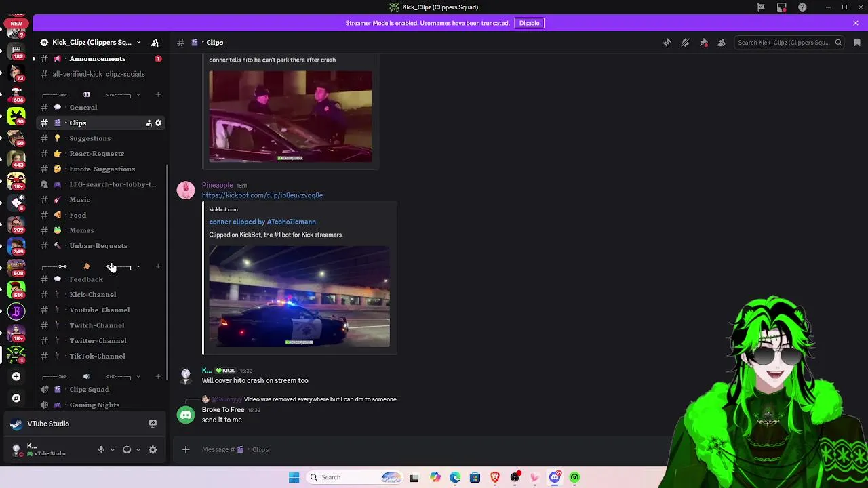This screenshot has width=868, height=488.
Task: Open 'conner clipped by A7coho7icmann' embed title
Action: [262, 222]
